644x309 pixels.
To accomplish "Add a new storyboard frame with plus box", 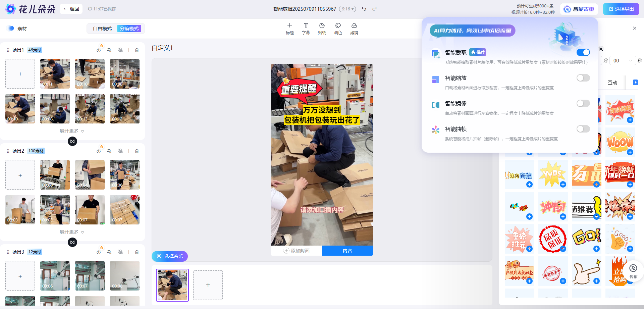I will pos(208,285).
